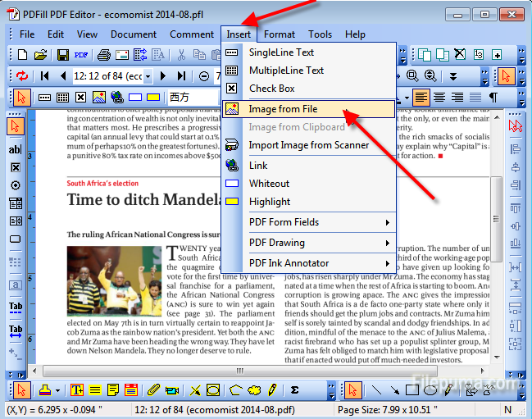Click the paperclip attachment icon in bottom toolbar
This screenshot has width=532, height=419.
tap(153, 389)
